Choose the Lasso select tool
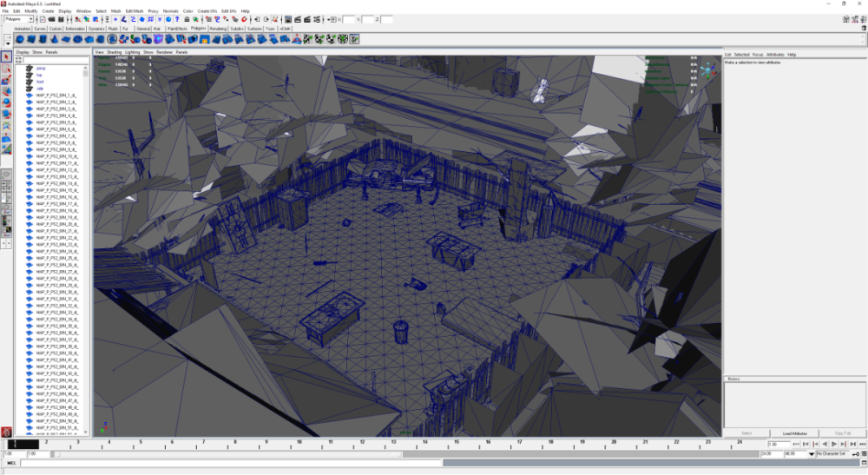 [7, 69]
